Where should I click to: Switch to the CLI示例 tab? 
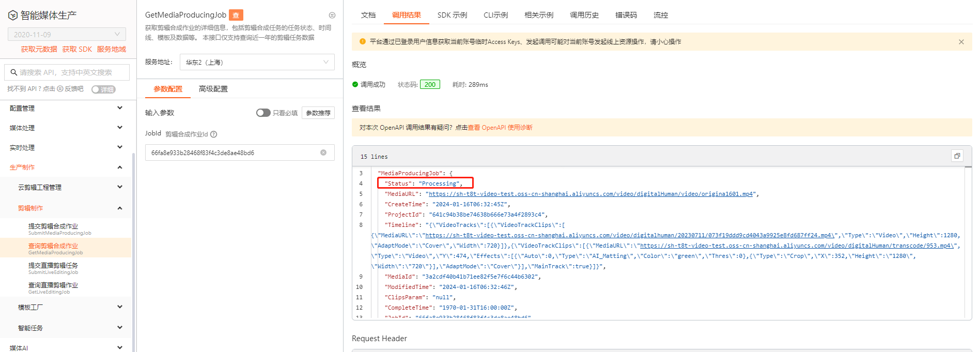coord(495,15)
